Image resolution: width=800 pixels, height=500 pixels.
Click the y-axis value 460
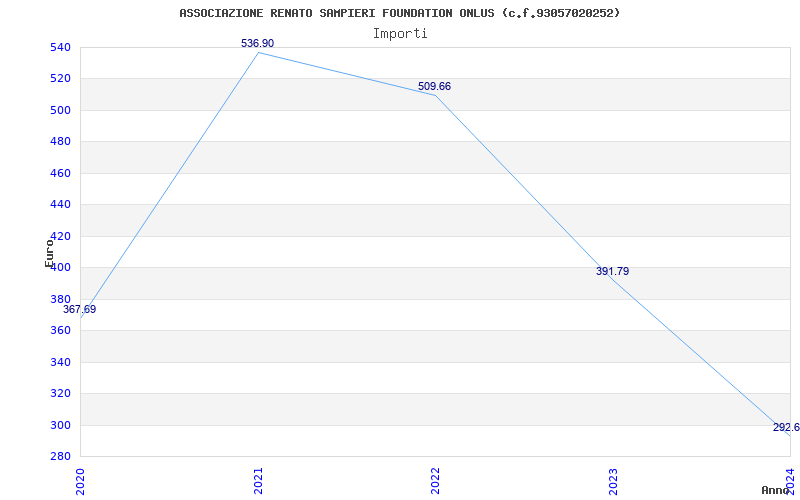click(60, 173)
